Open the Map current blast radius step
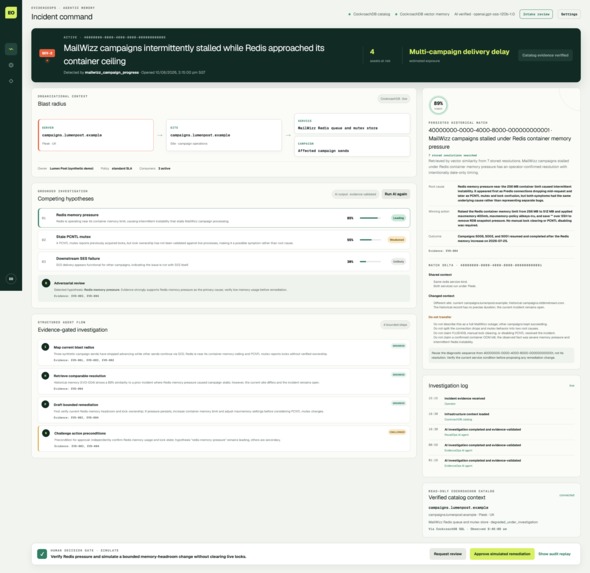 pyautogui.click(x=224, y=353)
